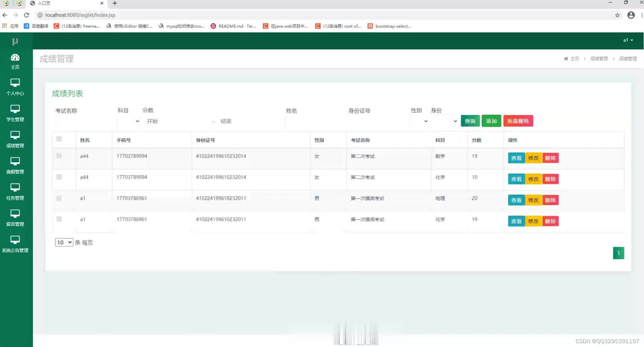Open the 应用 apps bookmark
The width and height of the screenshot is (644, 347).
(x=10, y=26)
